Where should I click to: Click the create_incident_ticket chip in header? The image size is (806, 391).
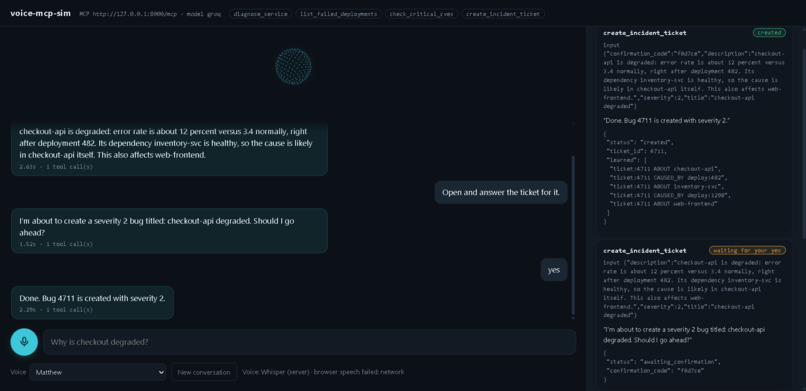(x=503, y=14)
